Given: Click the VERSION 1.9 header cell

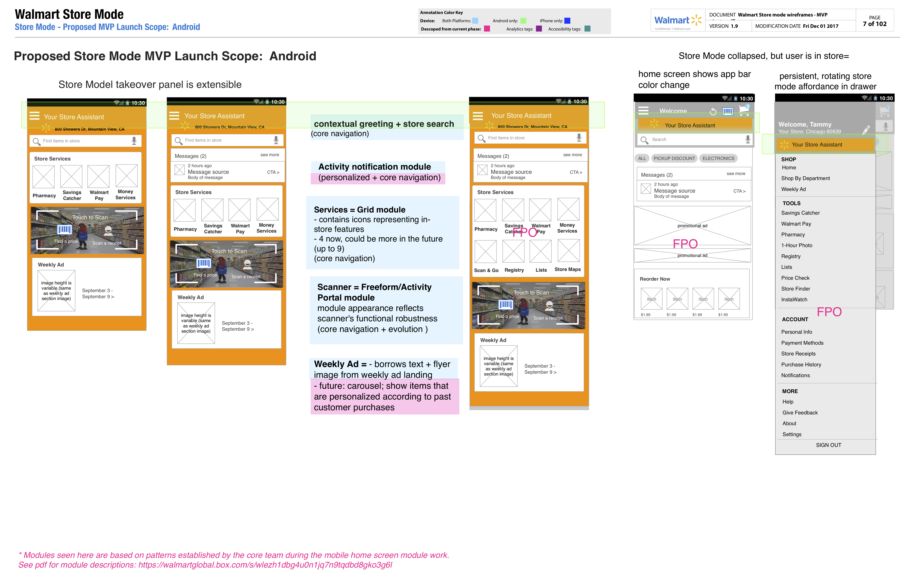Looking at the screenshot, I should 728,26.
